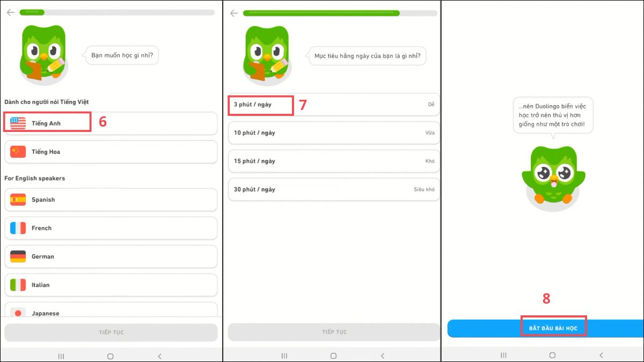Choose the Spanish course
The height and width of the screenshot is (362, 644).
(111, 200)
